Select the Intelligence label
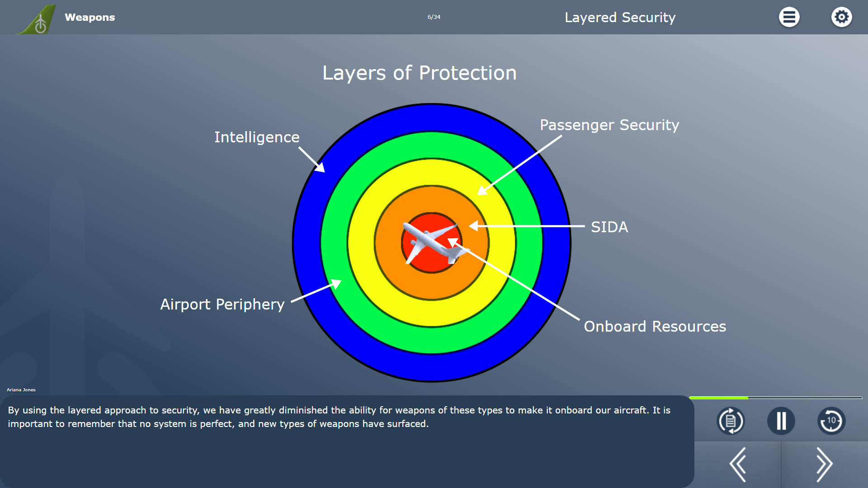 [257, 137]
